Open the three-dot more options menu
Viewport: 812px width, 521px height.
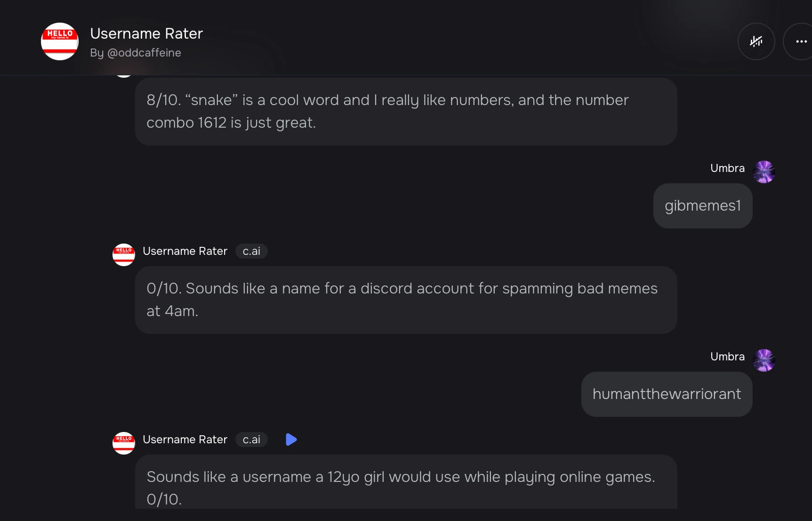(801, 41)
